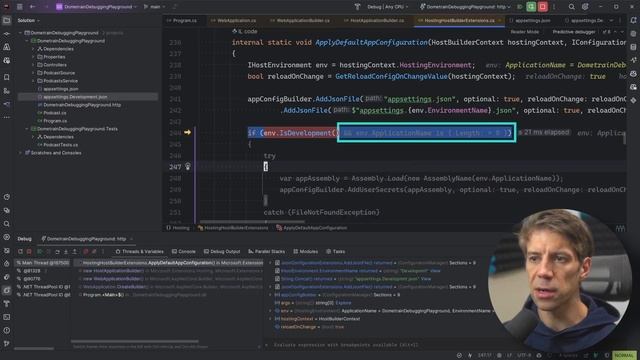
Task: Click the Back navigation arrow
Action: click(32, 7)
